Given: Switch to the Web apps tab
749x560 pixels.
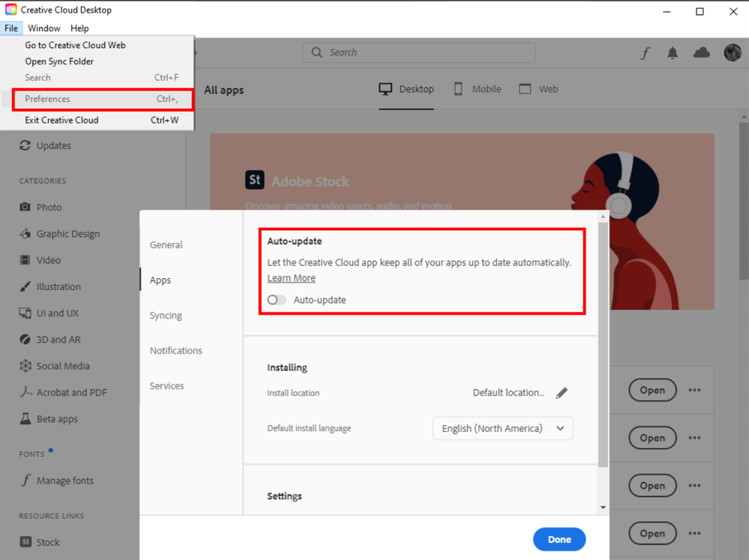Looking at the screenshot, I should [538, 89].
